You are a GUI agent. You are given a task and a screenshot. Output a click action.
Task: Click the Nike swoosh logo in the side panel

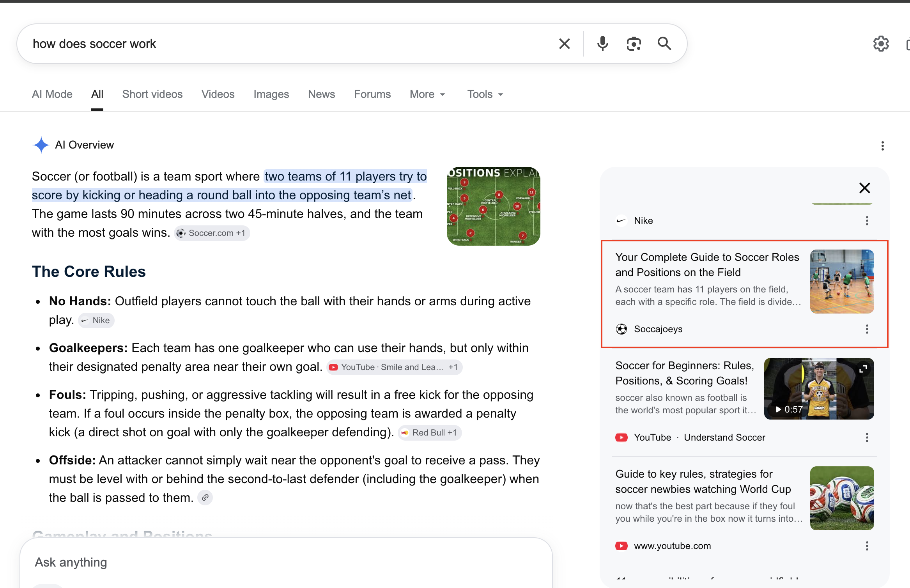[x=621, y=221]
